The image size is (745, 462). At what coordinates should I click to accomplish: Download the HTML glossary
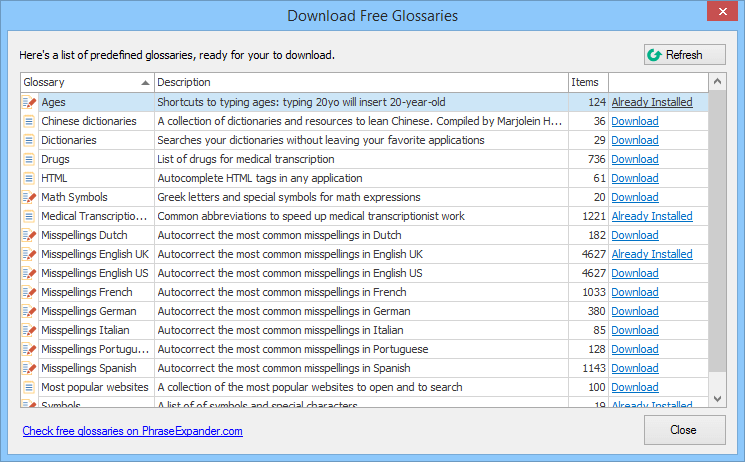tap(635, 178)
